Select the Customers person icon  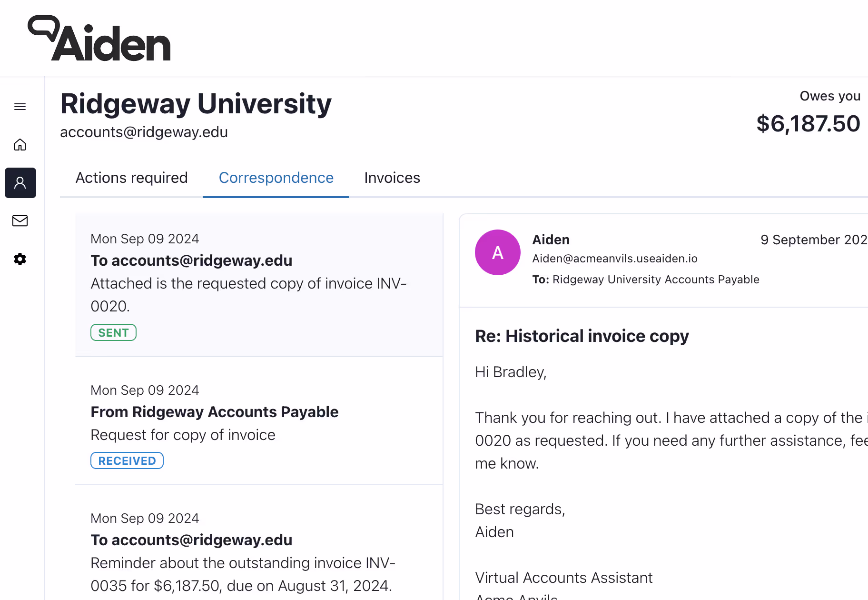pyautogui.click(x=20, y=183)
